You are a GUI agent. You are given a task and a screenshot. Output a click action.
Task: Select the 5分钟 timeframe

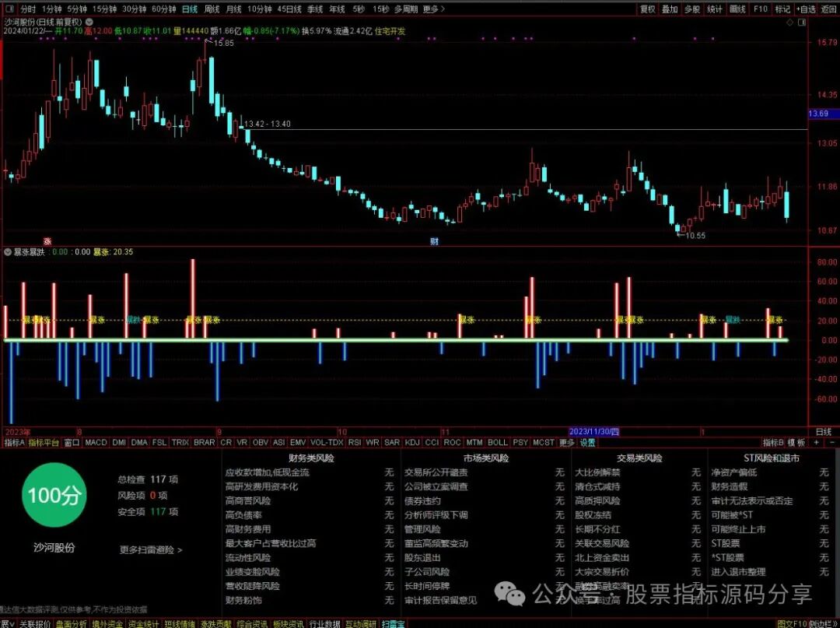[77, 9]
